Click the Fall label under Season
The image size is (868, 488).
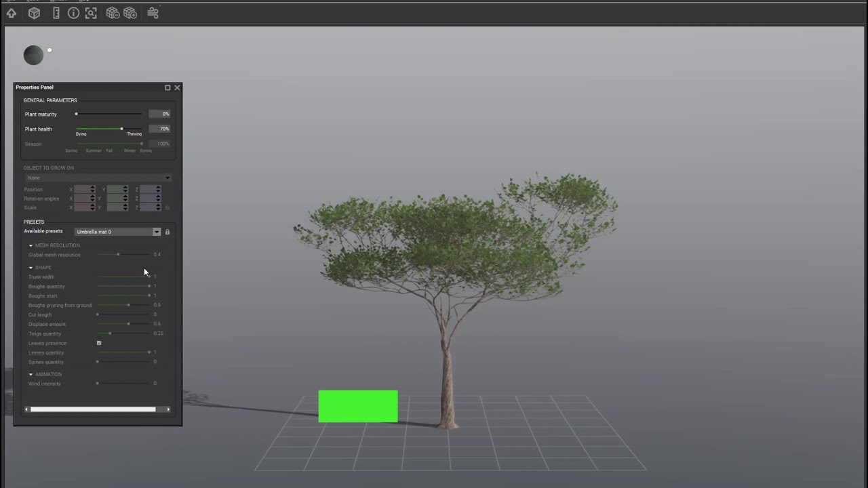(x=109, y=150)
